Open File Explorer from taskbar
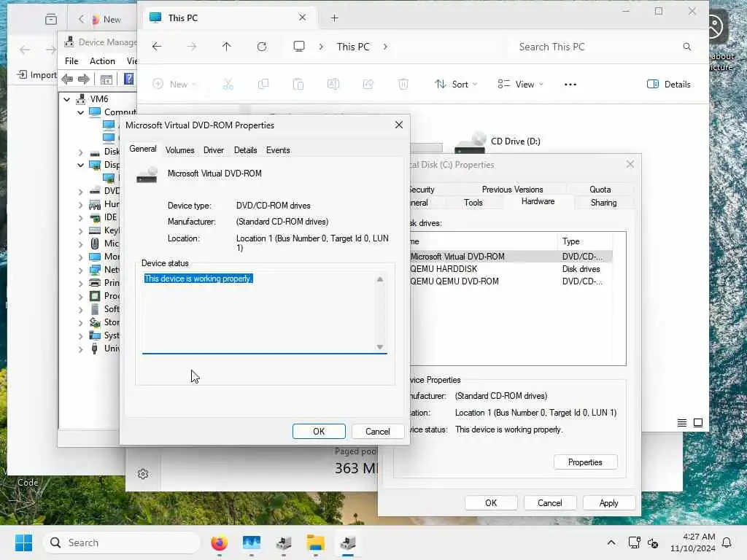Image resolution: width=747 pixels, height=560 pixels. (x=315, y=542)
